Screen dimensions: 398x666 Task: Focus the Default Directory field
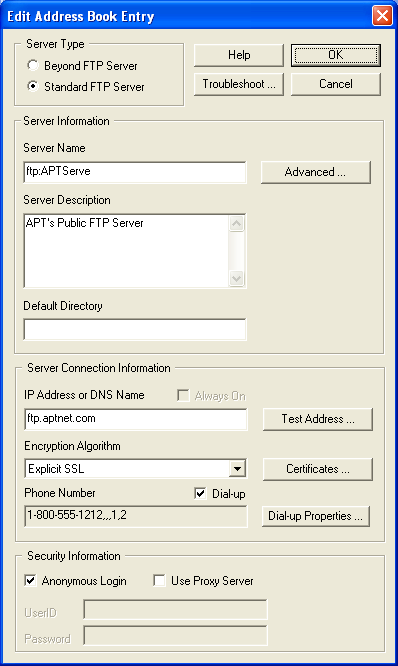[x=135, y=330]
